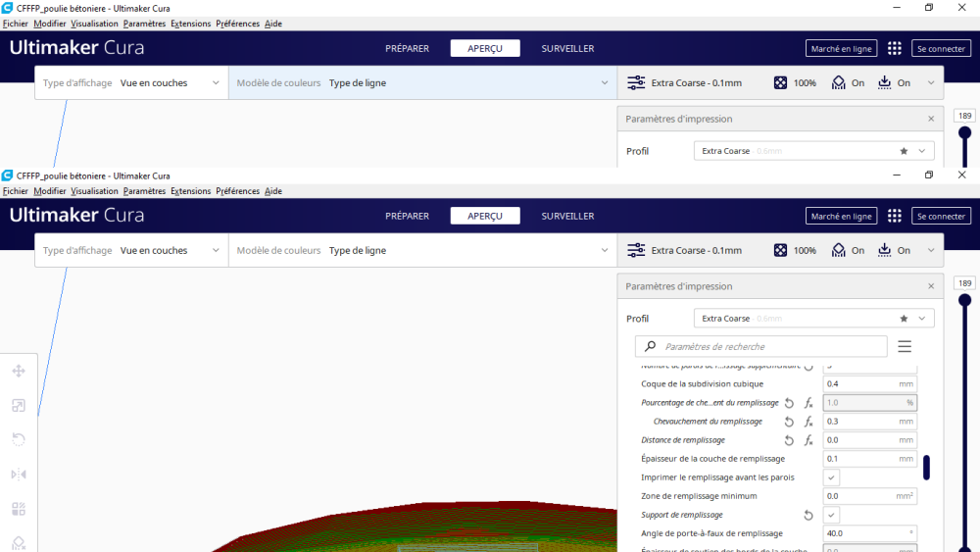Open Profil Extra Coarse dropdown in back window
The width and height of the screenshot is (980, 552).
pos(813,151)
